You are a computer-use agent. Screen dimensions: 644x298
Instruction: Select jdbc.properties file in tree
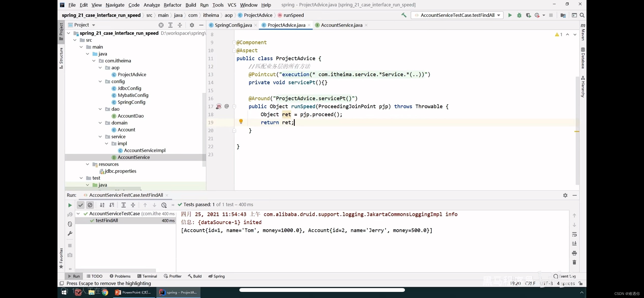click(x=120, y=171)
